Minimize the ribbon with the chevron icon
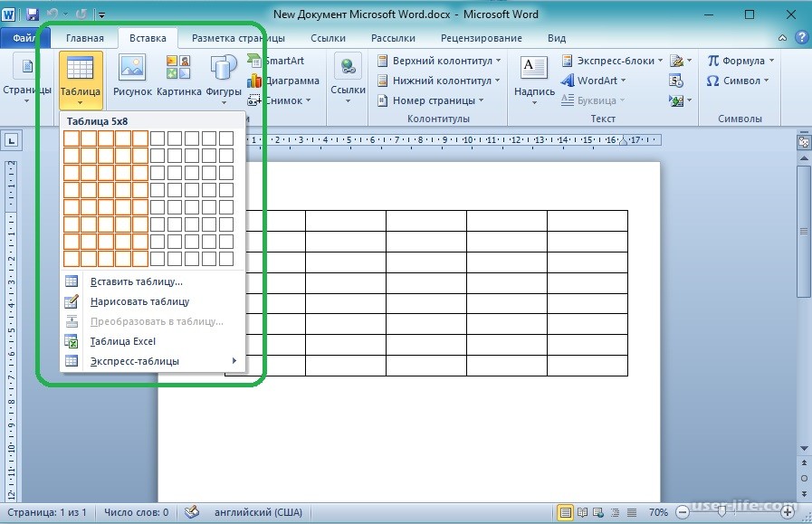812x524 pixels. coord(782,38)
